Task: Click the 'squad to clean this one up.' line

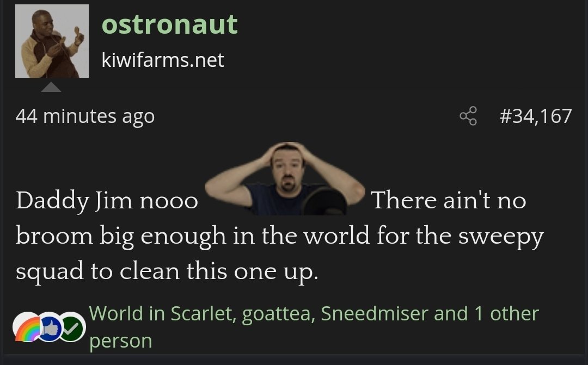Action: [167, 272]
